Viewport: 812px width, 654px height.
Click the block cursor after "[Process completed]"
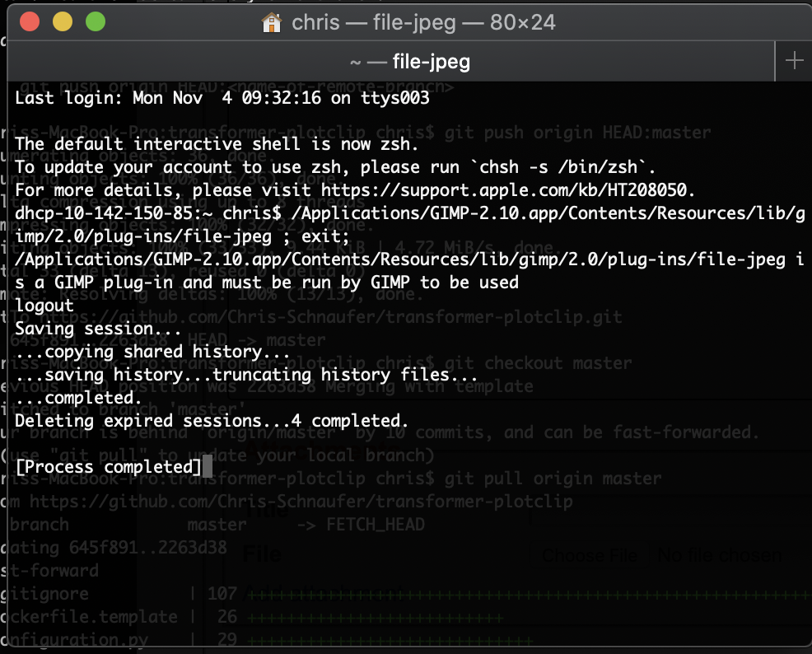pyautogui.click(x=208, y=466)
